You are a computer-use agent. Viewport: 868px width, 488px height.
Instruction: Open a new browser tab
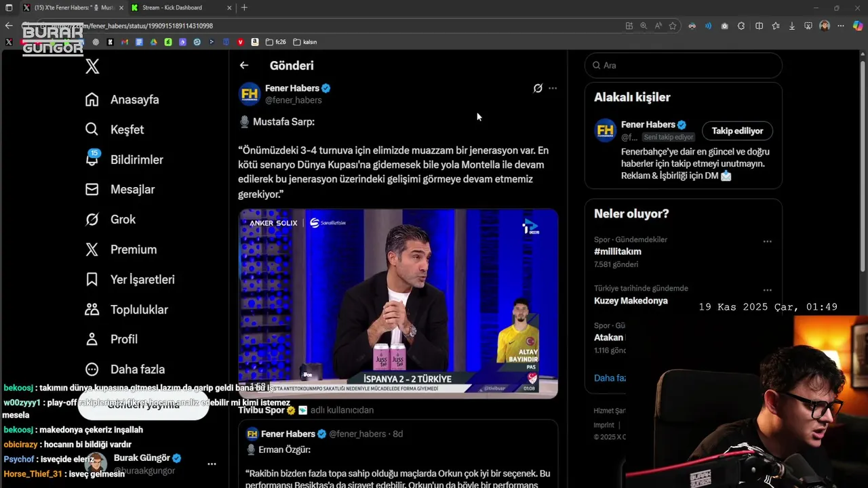tap(244, 7)
